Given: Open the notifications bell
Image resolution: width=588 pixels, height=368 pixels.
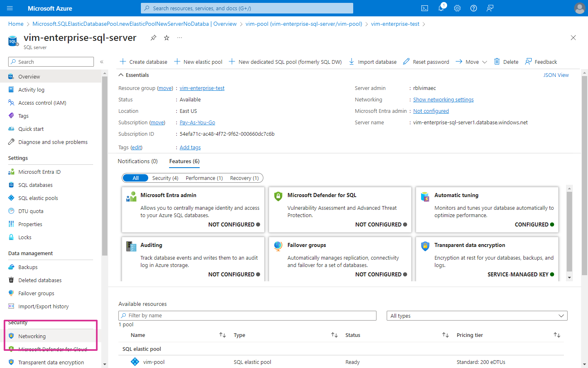Looking at the screenshot, I should (441, 8).
